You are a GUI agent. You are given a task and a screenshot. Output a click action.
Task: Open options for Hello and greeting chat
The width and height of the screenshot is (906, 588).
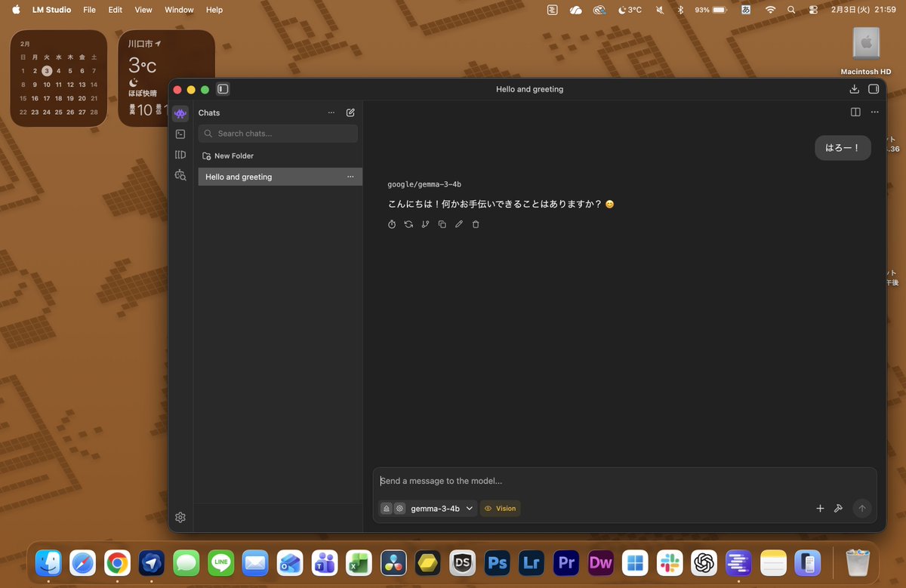pyautogui.click(x=350, y=177)
